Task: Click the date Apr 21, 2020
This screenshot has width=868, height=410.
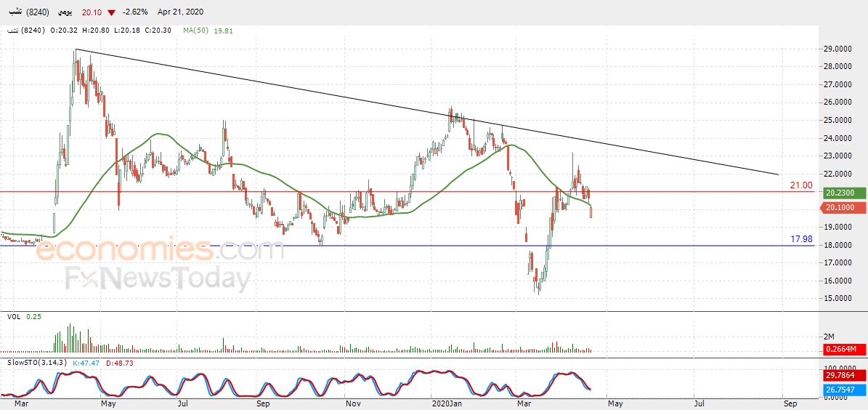Action: (x=180, y=12)
